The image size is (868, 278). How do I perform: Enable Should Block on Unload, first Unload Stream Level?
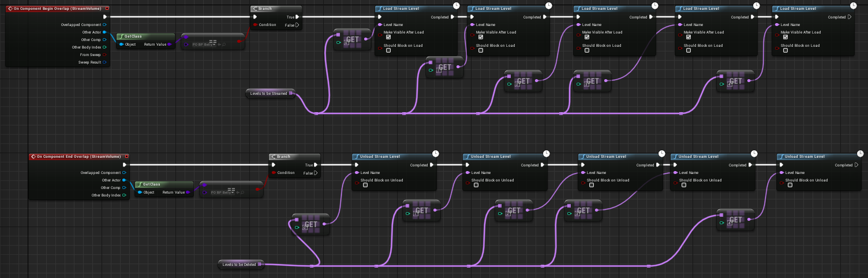tap(365, 185)
